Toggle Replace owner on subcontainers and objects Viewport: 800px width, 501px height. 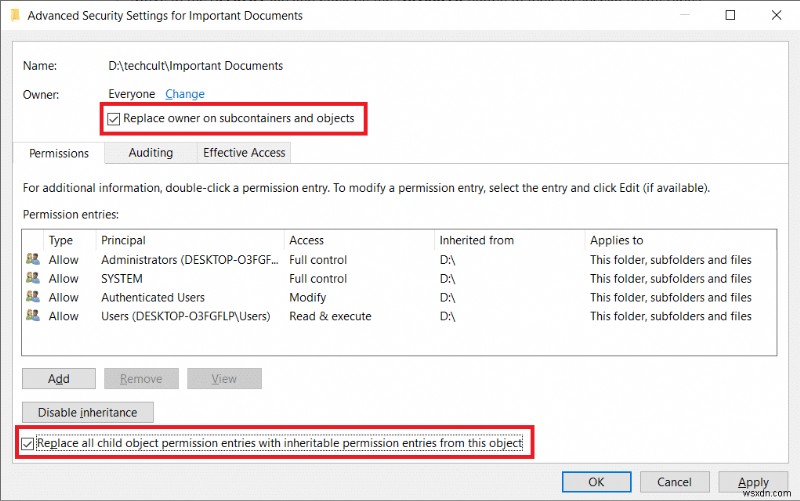pos(113,119)
